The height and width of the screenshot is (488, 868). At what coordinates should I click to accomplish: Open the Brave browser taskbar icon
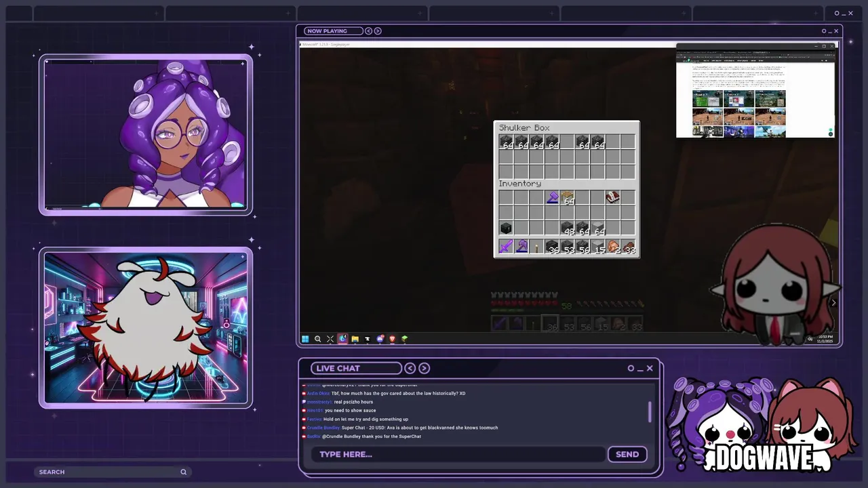coord(392,339)
